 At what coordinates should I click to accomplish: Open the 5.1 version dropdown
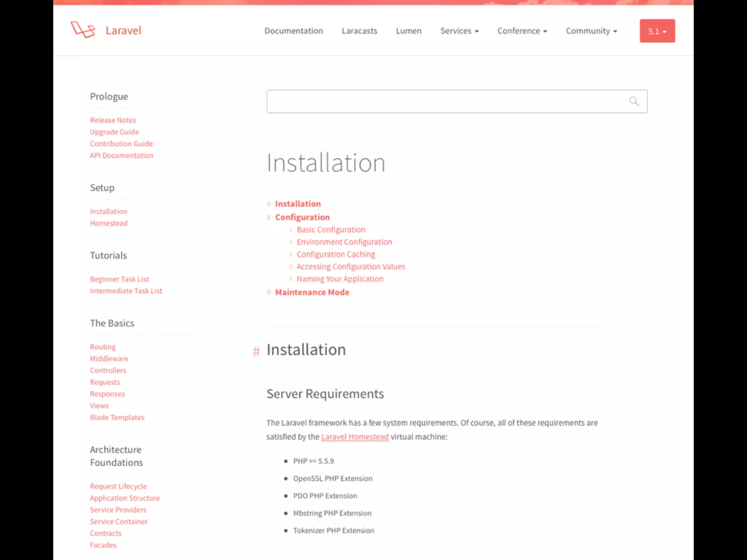coord(657,31)
